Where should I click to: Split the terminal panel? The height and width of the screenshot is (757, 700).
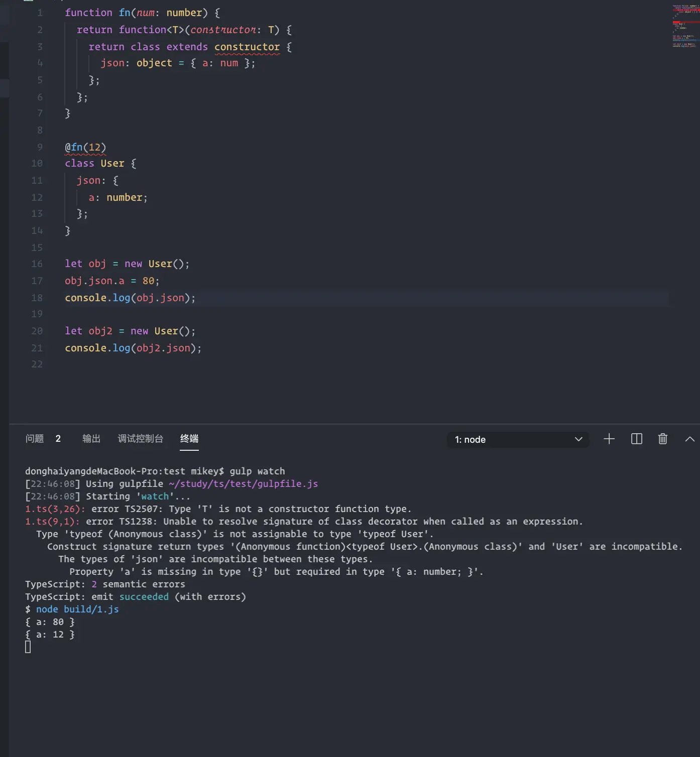636,439
